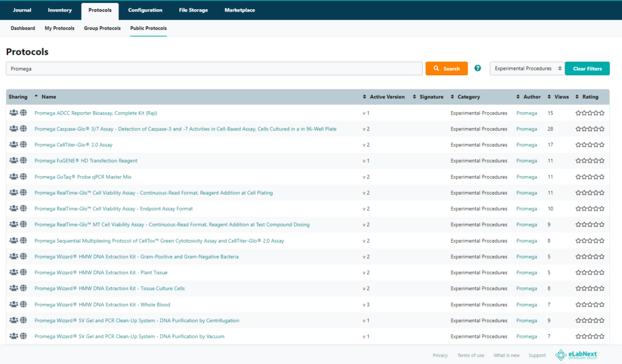Rate GoTaq Probe qPCR Master Mix stars
Image resolution: width=622 pixels, height=364 pixels.
pyautogui.click(x=590, y=177)
